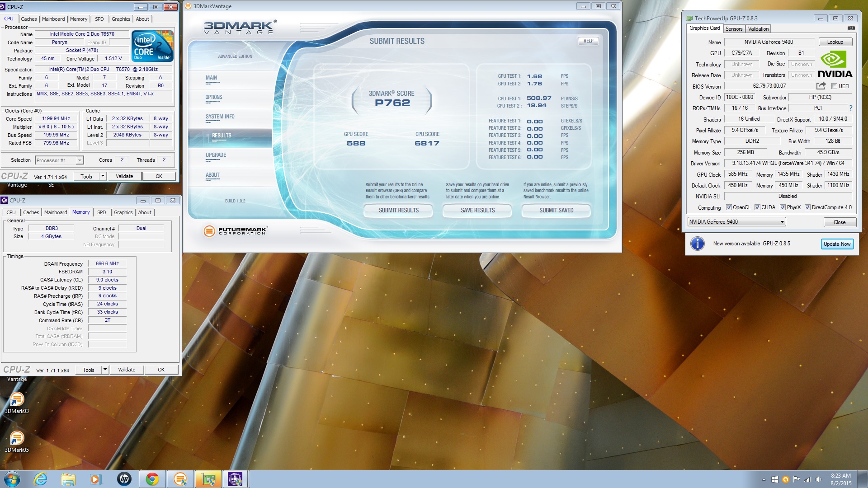868x488 pixels.
Task: Click the Close button in GPU-Z
Action: pos(840,222)
